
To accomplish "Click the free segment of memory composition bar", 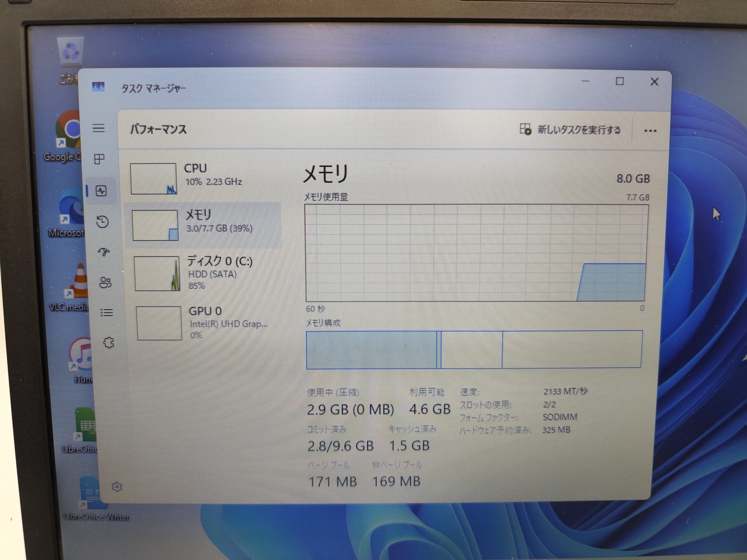I will coord(572,349).
